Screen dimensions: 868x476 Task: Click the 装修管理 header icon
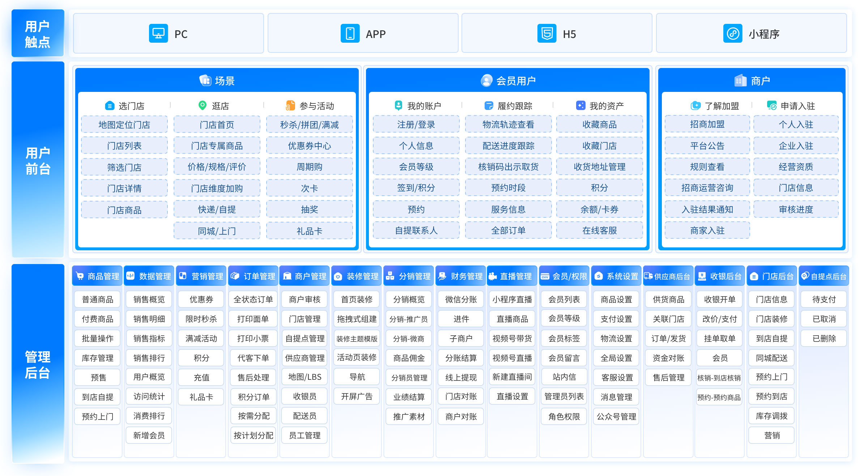(338, 277)
